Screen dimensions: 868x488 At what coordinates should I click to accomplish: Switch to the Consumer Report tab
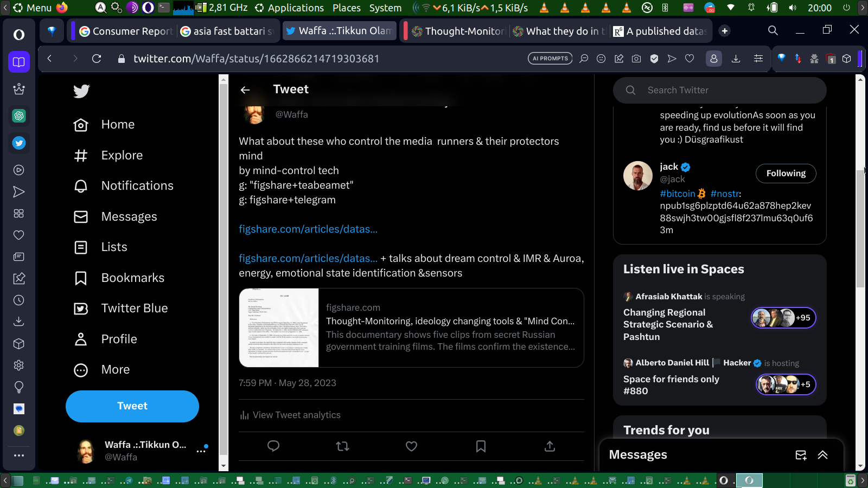click(126, 31)
